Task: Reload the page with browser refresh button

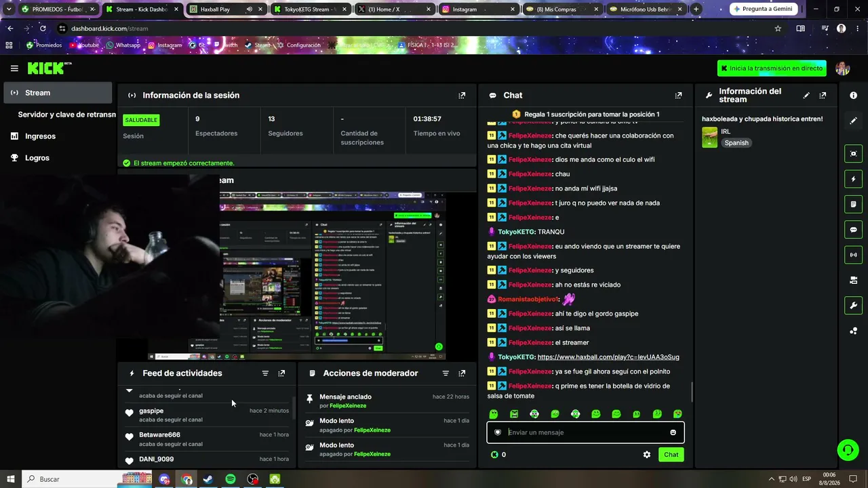Action: (43, 28)
